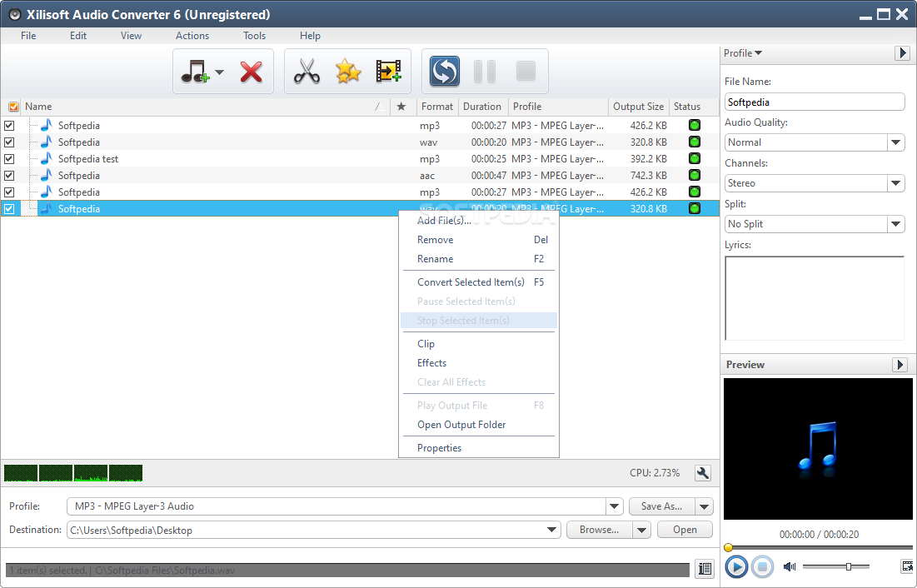Uncheck the fifth row mp3 checkbox
The height and width of the screenshot is (588, 917).
coord(9,192)
